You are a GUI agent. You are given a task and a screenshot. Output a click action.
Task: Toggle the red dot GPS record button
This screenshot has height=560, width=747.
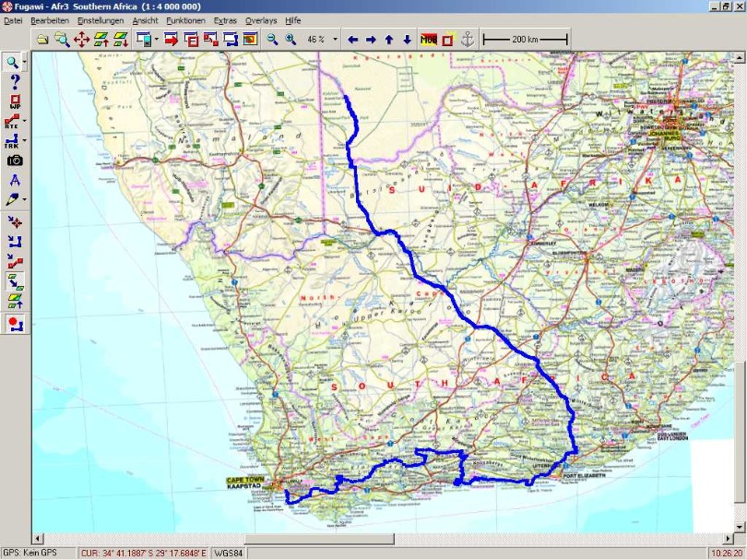(x=15, y=323)
